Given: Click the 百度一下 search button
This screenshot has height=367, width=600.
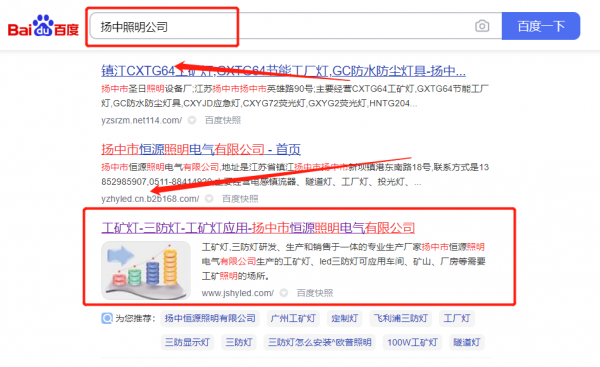Looking at the screenshot, I should click(x=541, y=26).
